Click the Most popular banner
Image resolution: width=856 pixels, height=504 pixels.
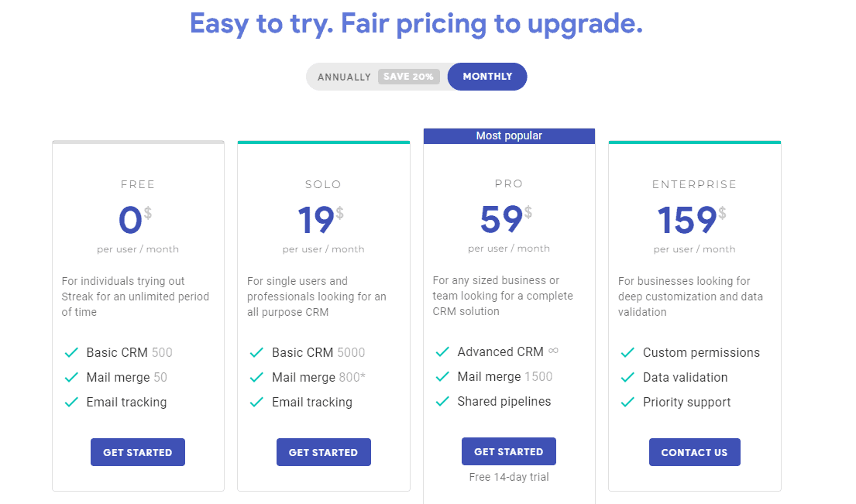click(x=508, y=135)
